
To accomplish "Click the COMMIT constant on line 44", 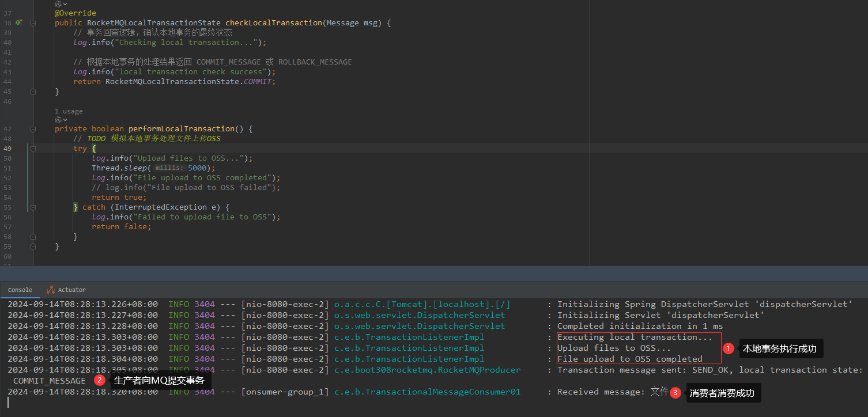I will (x=258, y=82).
